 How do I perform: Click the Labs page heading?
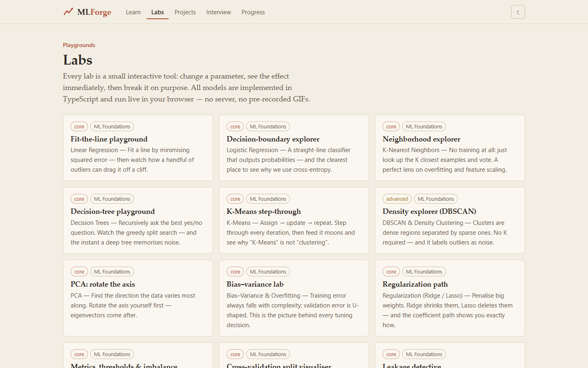pos(78,60)
